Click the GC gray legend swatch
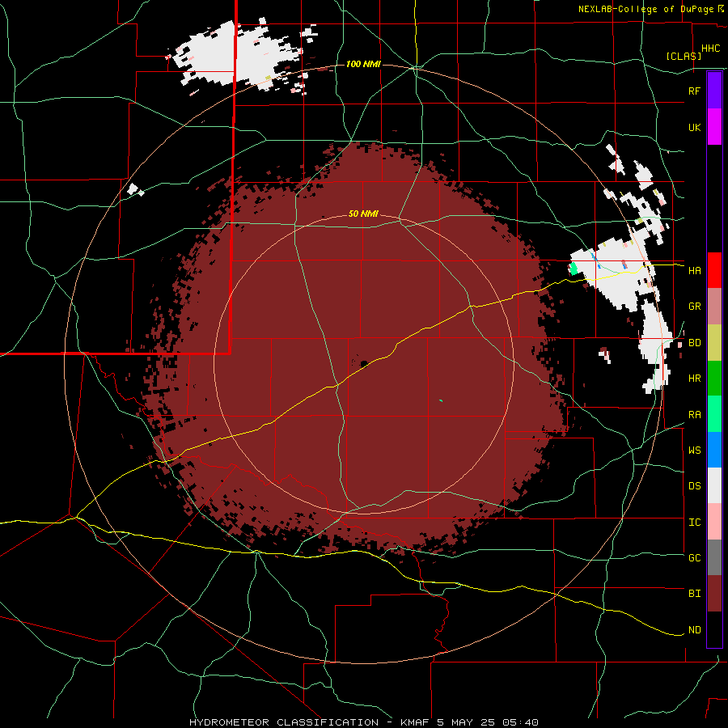This screenshot has height=728, width=728. 714,557
